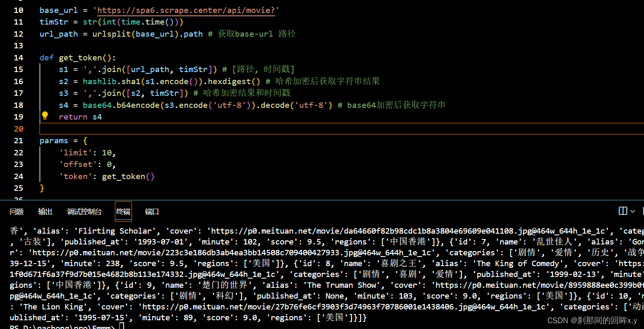Open the dropdown chevron beside the split terminal icon
Image resolution: width=644 pixels, height=329 pixels.
(x=633, y=211)
